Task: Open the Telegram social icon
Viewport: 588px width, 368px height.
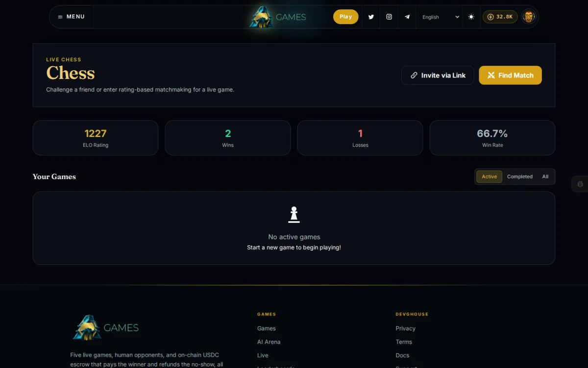Action: coord(407,17)
